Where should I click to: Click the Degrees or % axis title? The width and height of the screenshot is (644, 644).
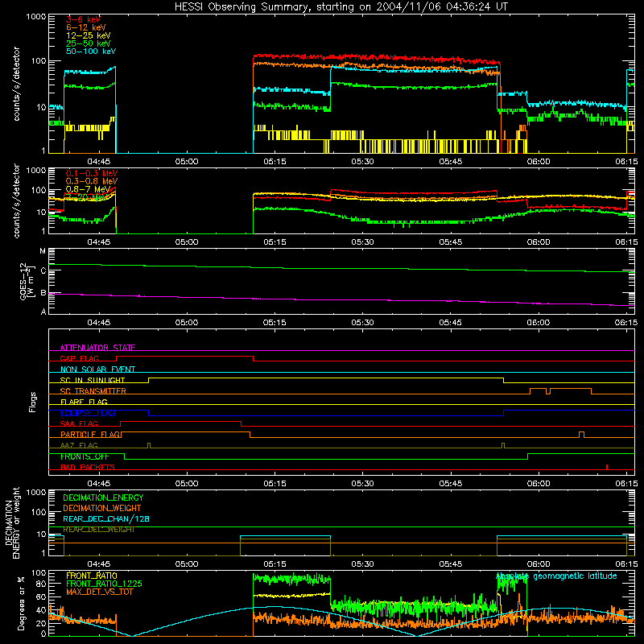click(21, 604)
